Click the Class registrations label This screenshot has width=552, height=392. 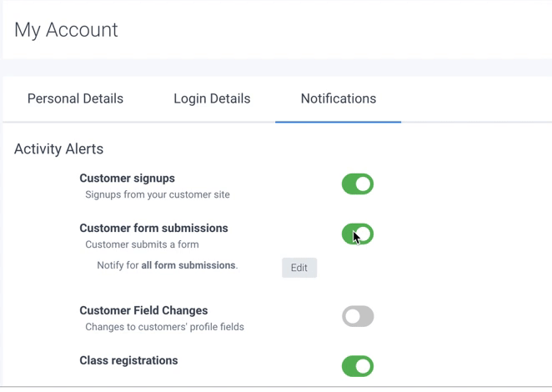pyautogui.click(x=128, y=360)
